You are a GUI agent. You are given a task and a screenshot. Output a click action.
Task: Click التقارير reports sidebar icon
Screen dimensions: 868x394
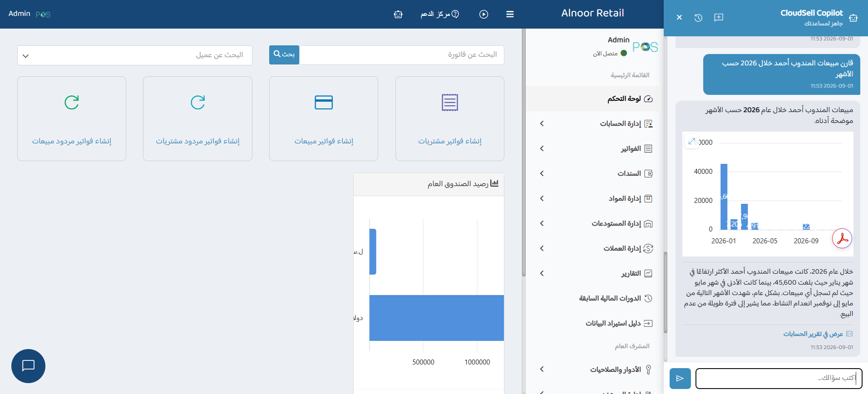(x=648, y=273)
